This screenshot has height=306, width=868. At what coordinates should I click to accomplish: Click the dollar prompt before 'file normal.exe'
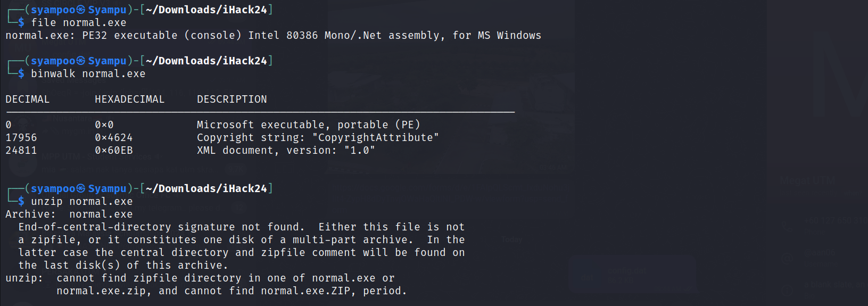coord(21,22)
